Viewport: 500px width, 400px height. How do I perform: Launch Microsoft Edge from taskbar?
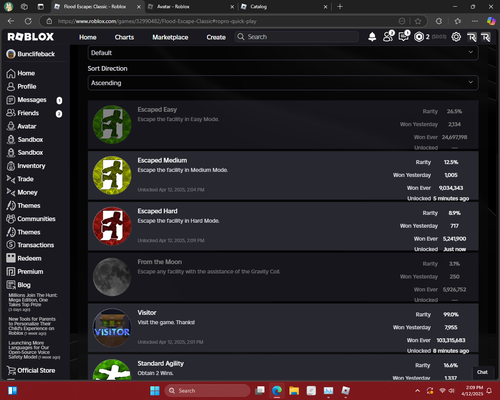point(277,391)
